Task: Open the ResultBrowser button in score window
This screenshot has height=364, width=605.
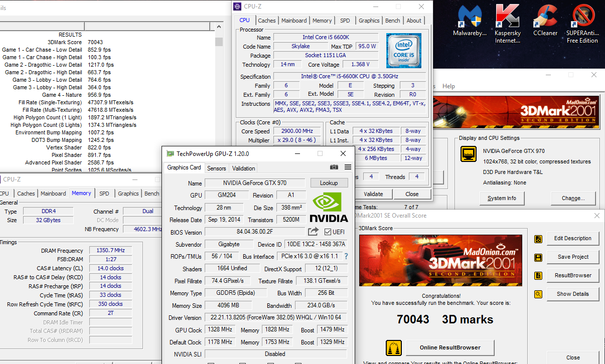Action: [x=573, y=276]
